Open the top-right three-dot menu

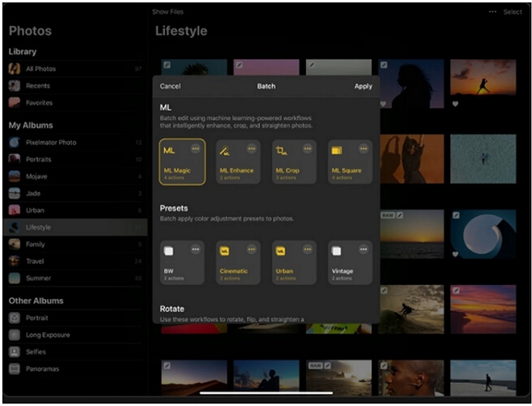point(493,12)
